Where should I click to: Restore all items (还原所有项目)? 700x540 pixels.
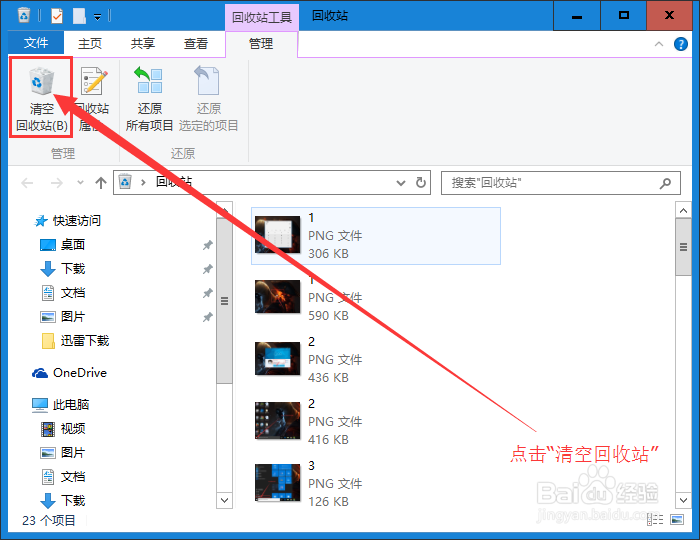click(149, 97)
